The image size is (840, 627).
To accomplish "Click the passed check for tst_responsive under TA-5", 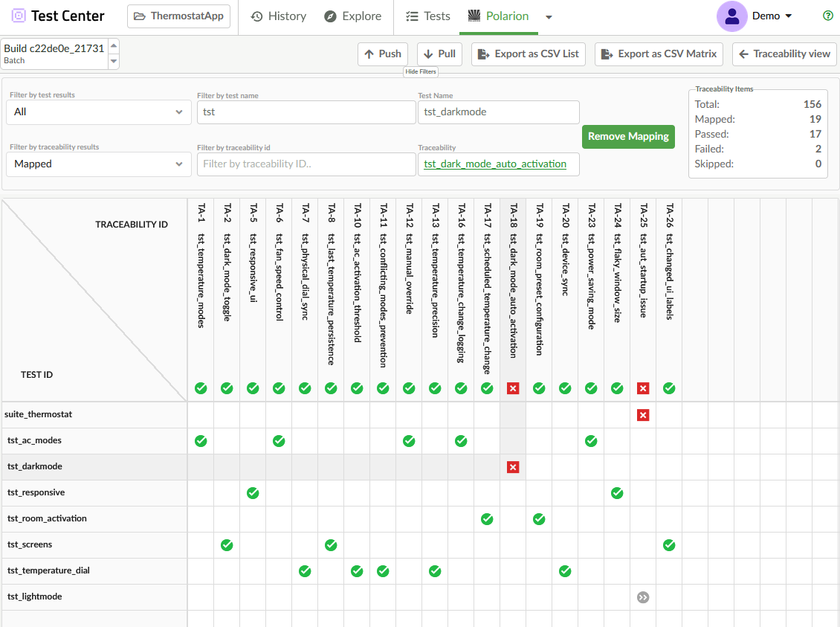I will [253, 492].
